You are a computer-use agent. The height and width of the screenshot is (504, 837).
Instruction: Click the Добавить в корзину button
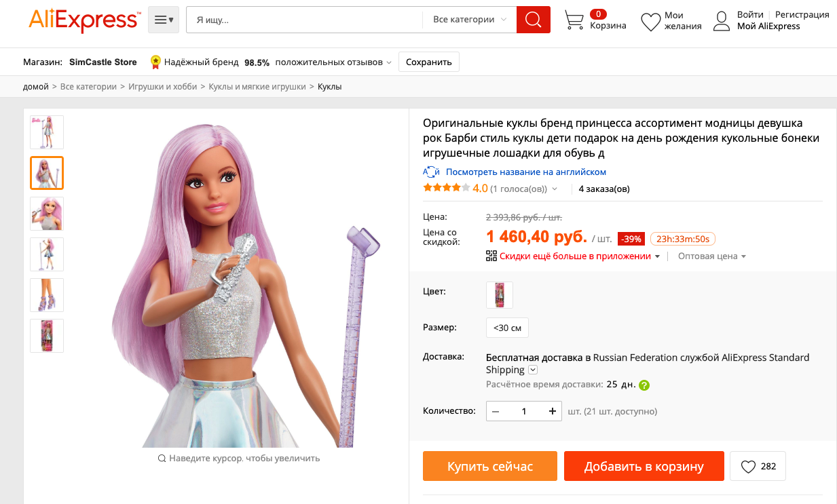point(644,466)
